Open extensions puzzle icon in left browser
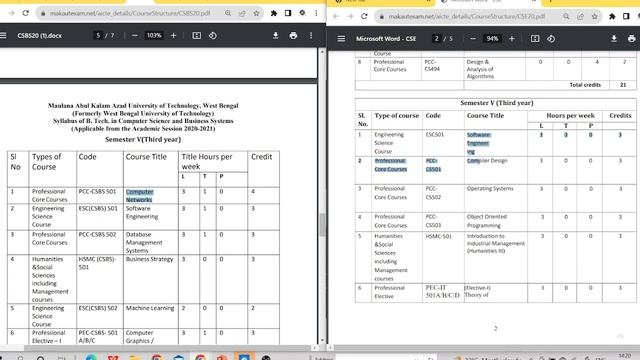The width and height of the screenshot is (640, 360). coord(274,13)
